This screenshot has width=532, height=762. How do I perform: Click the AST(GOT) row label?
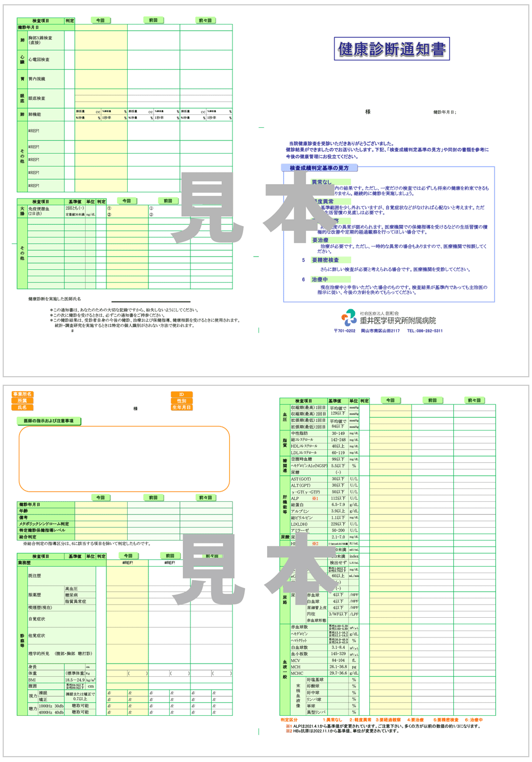[301, 479]
